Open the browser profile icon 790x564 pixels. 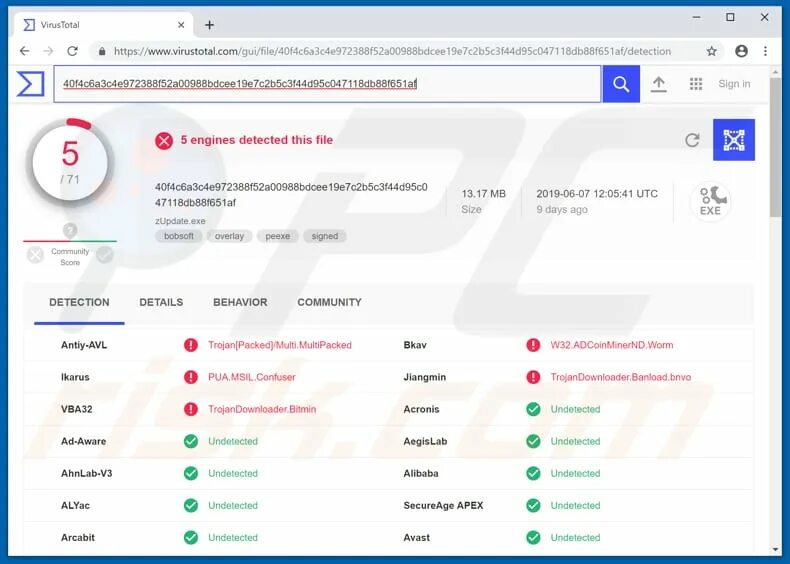coord(741,51)
